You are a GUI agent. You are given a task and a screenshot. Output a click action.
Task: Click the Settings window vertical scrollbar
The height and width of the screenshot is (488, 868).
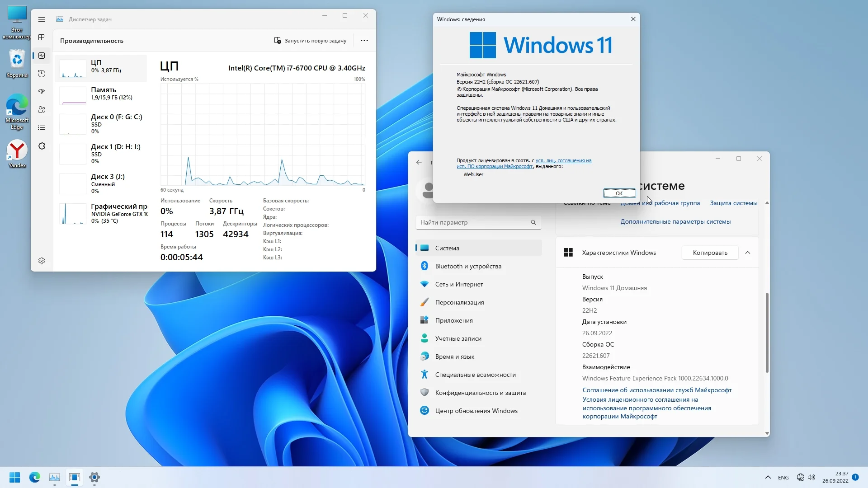[767, 332]
